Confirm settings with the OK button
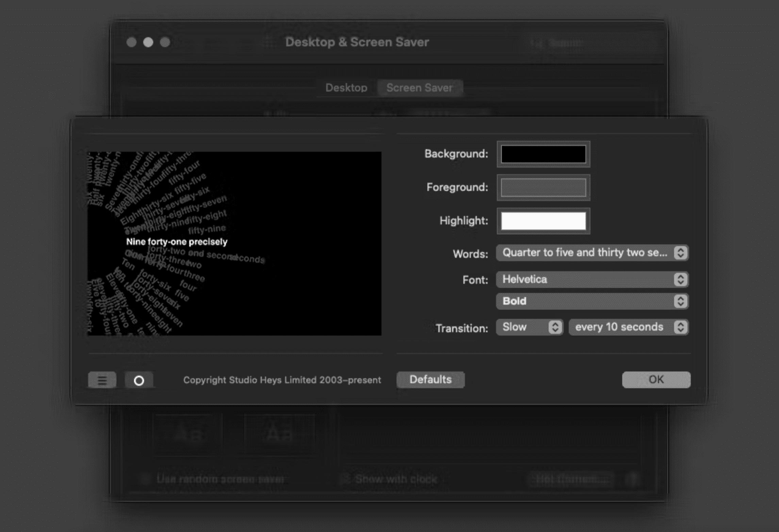 pyautogui.click(x=656, y=379)
